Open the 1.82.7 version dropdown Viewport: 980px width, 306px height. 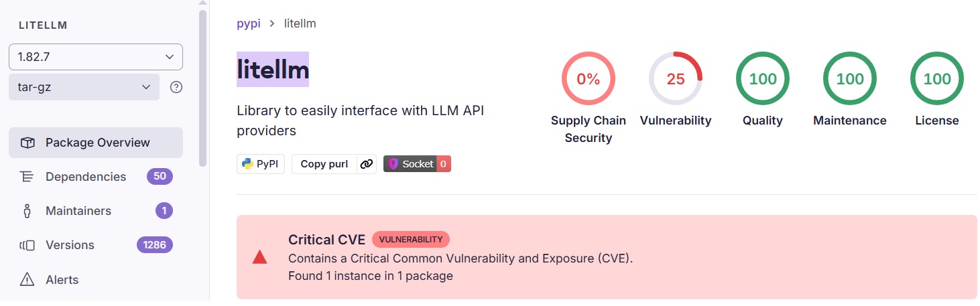(95, 57)
